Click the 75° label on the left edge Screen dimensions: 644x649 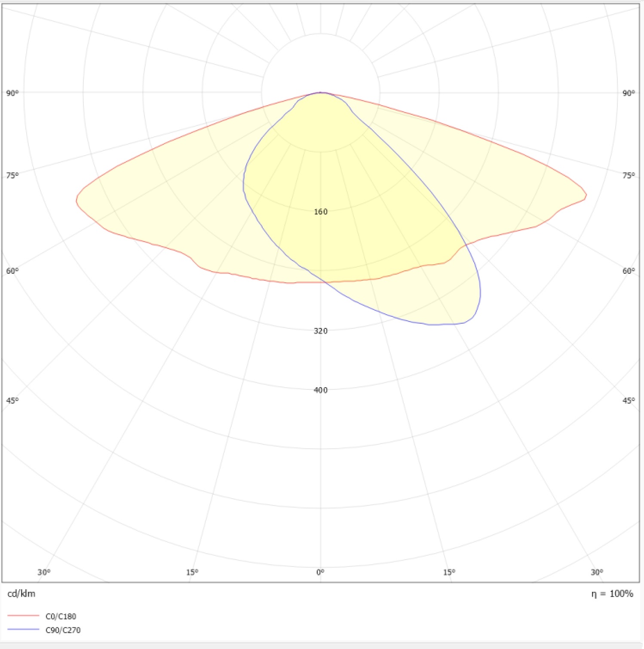pyautogui.click(x=12, y=175)
